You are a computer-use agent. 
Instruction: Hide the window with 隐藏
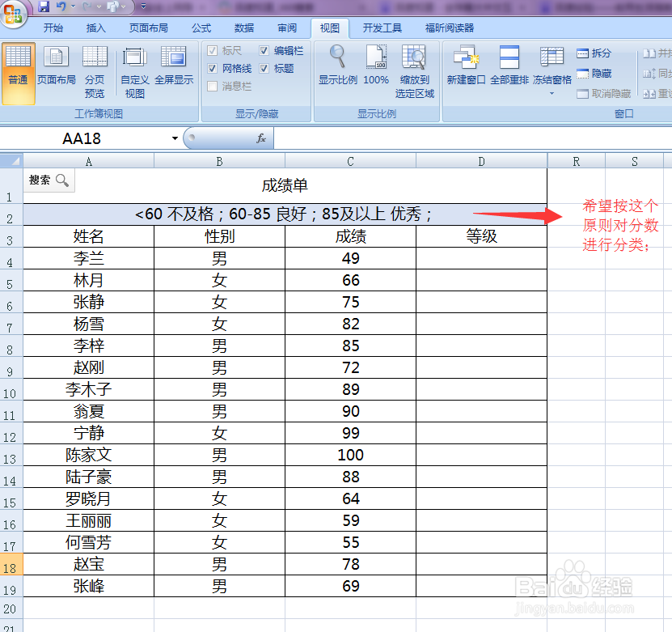click(x=594, y=74)
